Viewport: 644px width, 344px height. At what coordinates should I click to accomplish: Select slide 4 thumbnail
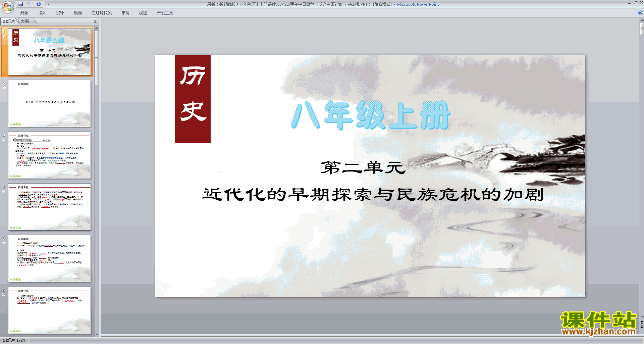click(x=49, y=207)
